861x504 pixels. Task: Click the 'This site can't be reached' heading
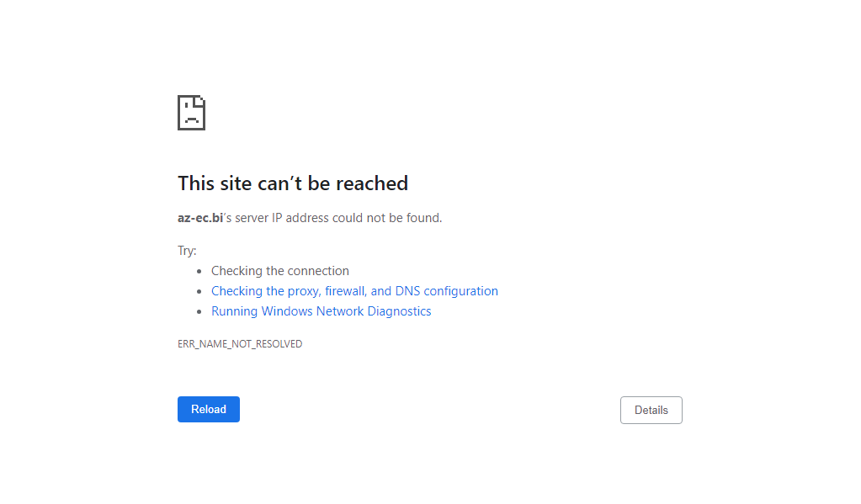[293, 183]
